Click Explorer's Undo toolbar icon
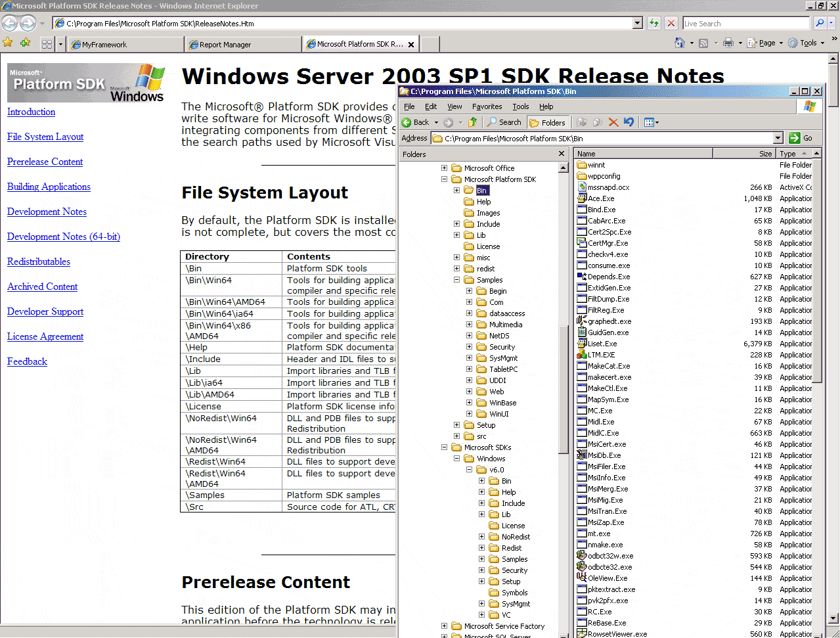 [x=629, y=122]
